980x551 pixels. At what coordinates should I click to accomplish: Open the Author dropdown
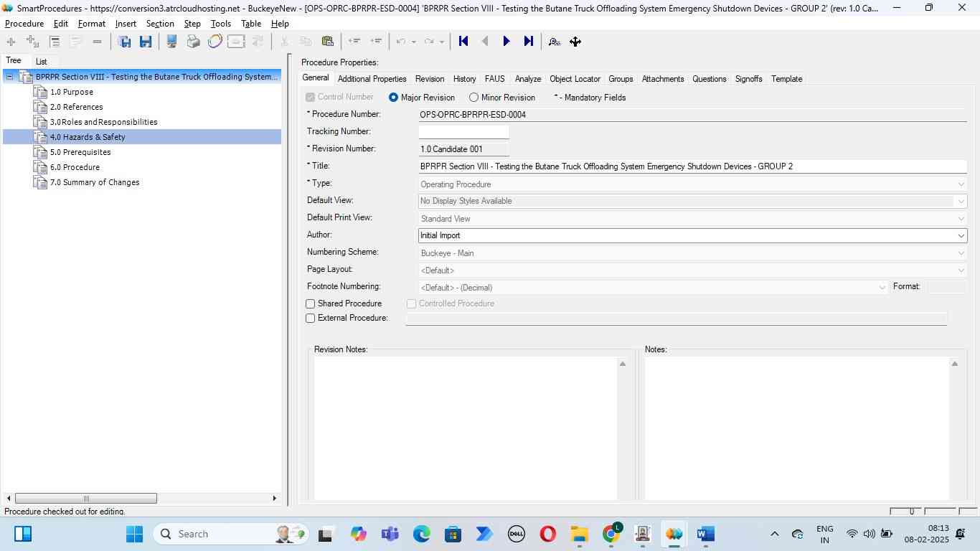(961, 236)
